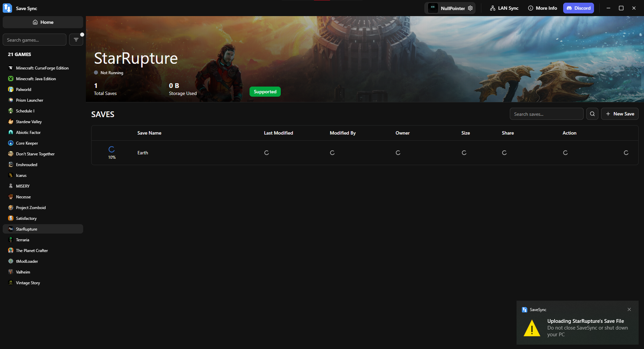
Task: Select Stardew Valley in the games list
Action: pyautogui.click(x=43, y=121)
